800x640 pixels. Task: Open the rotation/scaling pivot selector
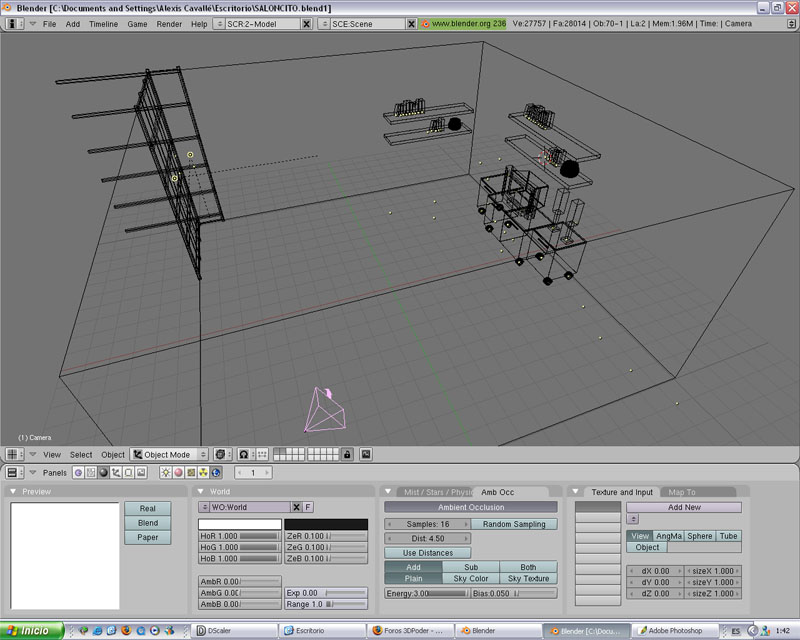[x=244, y=454]
